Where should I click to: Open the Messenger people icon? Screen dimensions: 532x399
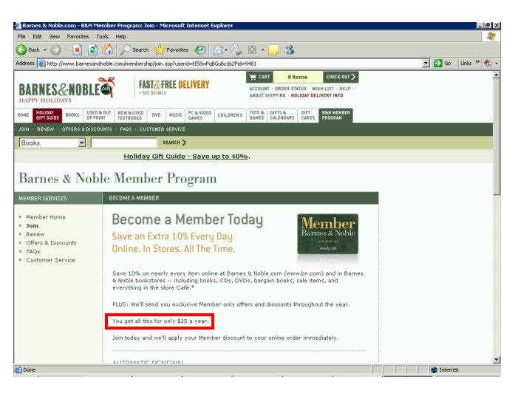(x=289, y=50)
